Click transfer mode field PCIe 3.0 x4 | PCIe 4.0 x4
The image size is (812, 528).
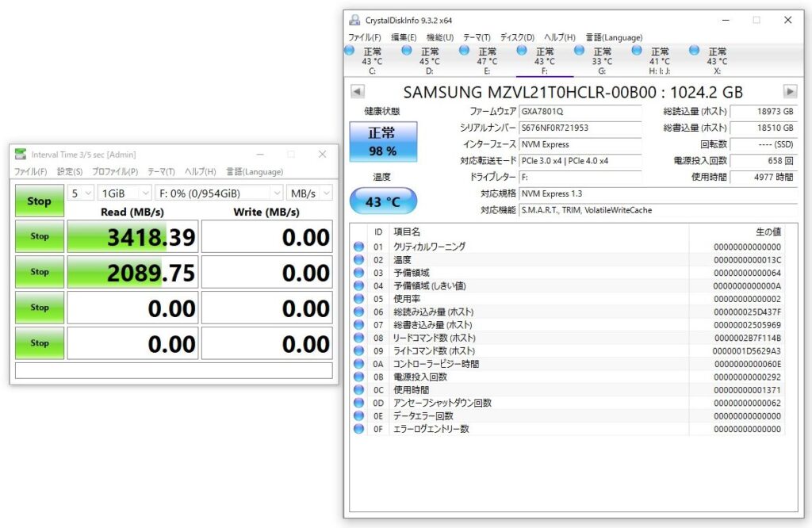(580, 161)
